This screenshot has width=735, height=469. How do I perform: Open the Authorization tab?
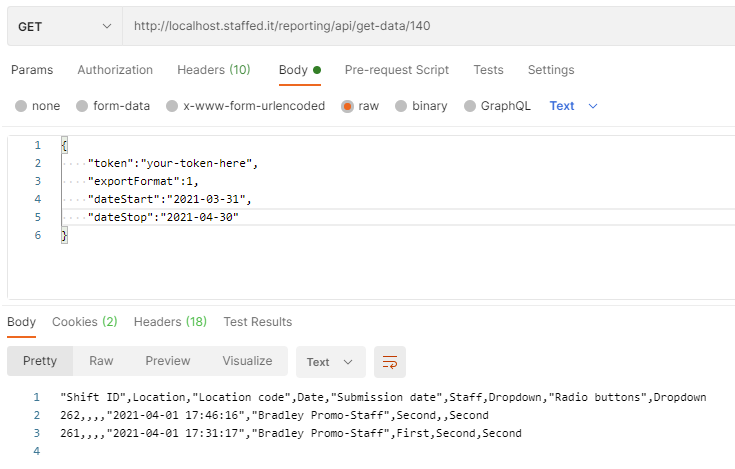pos(115,70)
